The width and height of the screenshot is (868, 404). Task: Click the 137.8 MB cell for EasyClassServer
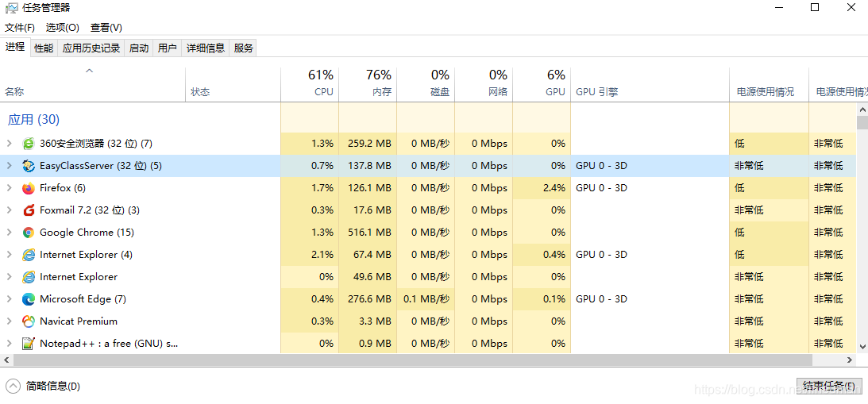point(368,166)
